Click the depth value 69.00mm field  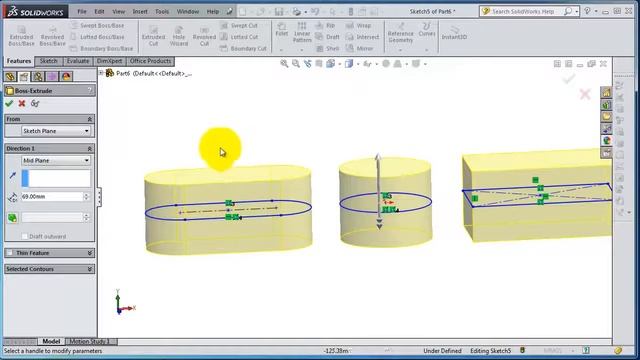click(52, 197)
